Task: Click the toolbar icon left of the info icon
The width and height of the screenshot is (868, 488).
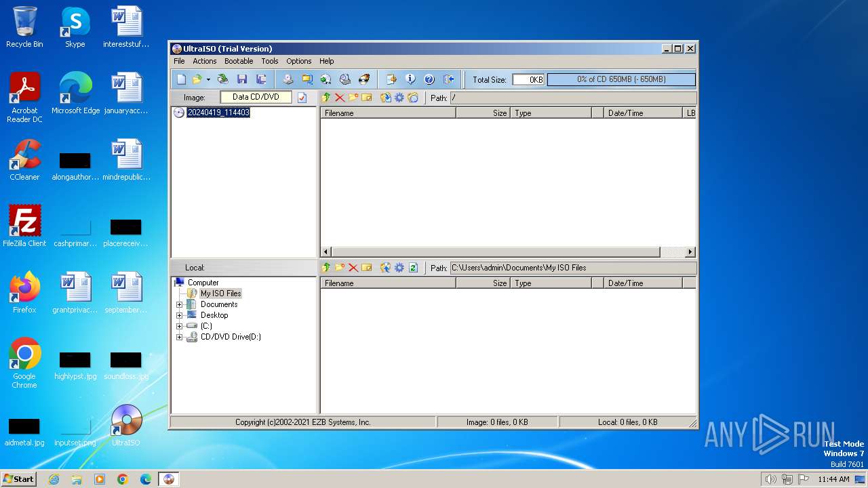Action: pyautogui.click(x=391, y=79)
